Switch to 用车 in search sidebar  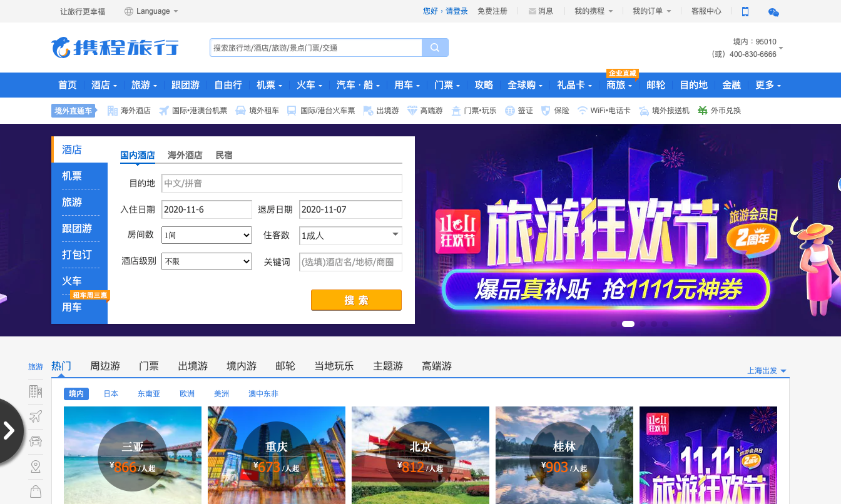(79, 308)
